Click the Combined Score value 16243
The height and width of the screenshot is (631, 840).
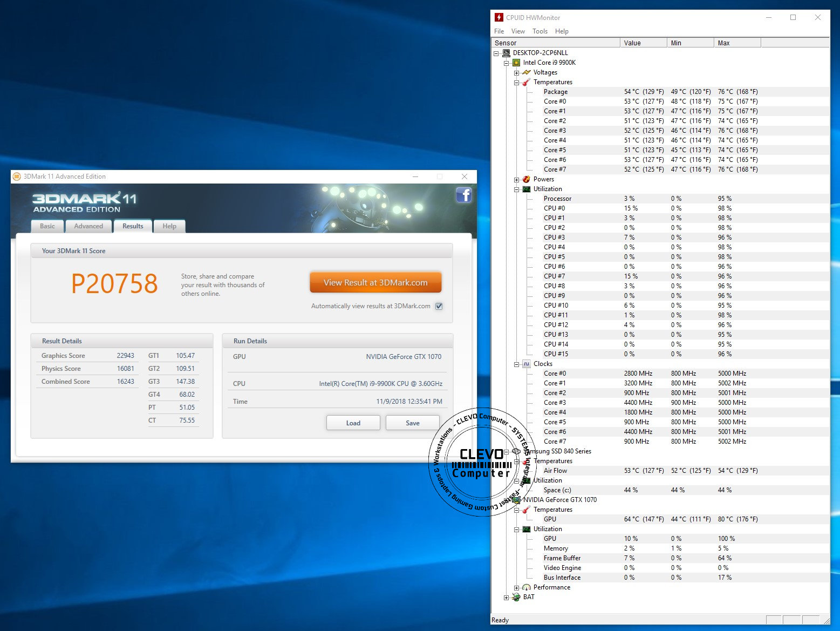[x=125, y=382]
